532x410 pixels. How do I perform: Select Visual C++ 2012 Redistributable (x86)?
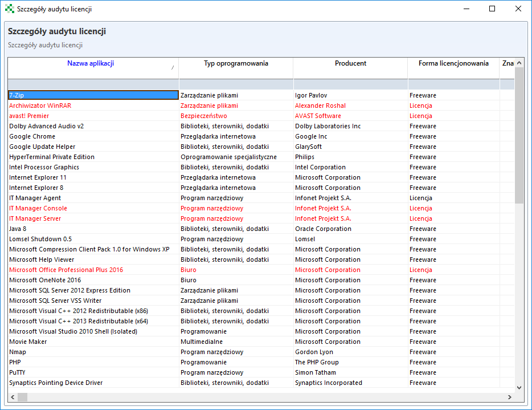coord(261,311)
